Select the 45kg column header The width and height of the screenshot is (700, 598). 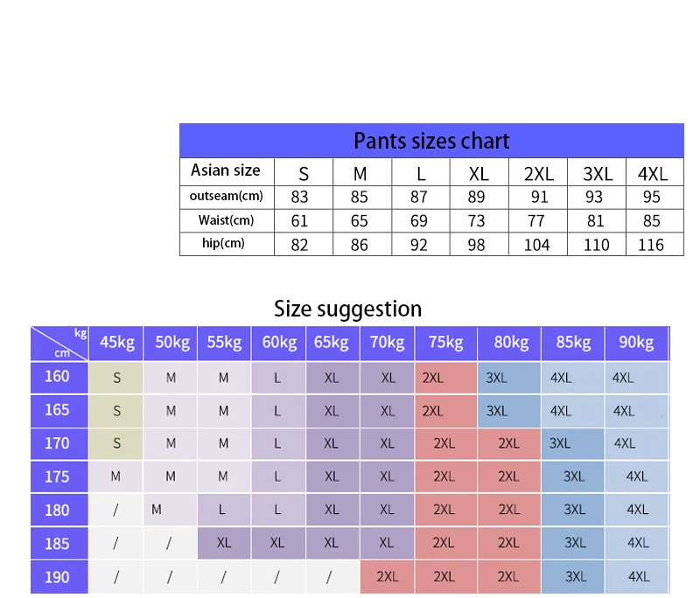[x=116, y=343]
